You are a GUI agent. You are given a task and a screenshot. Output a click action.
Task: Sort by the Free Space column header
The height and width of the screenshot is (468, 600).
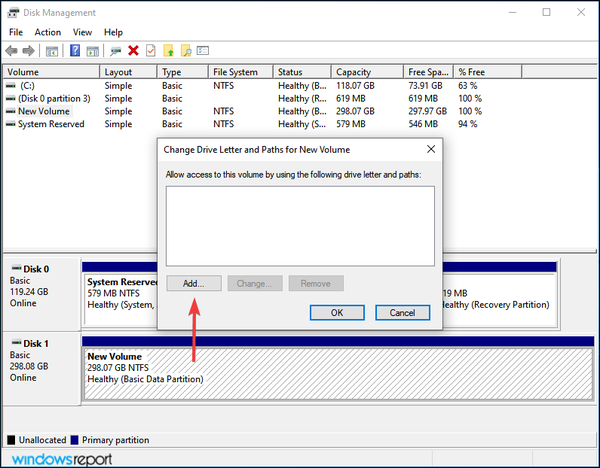pyautogui.click(x=429, y=72)
